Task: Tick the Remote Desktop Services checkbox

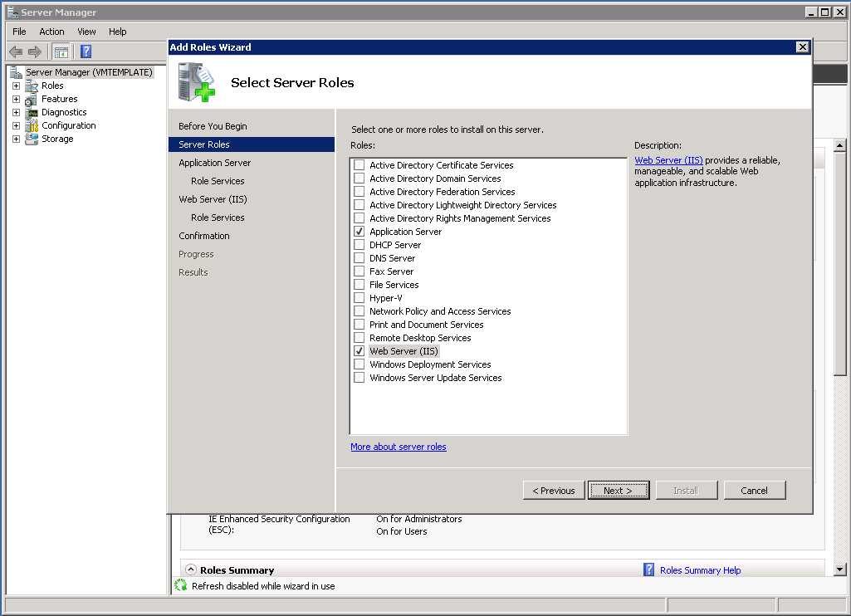Action: point(359,338)
